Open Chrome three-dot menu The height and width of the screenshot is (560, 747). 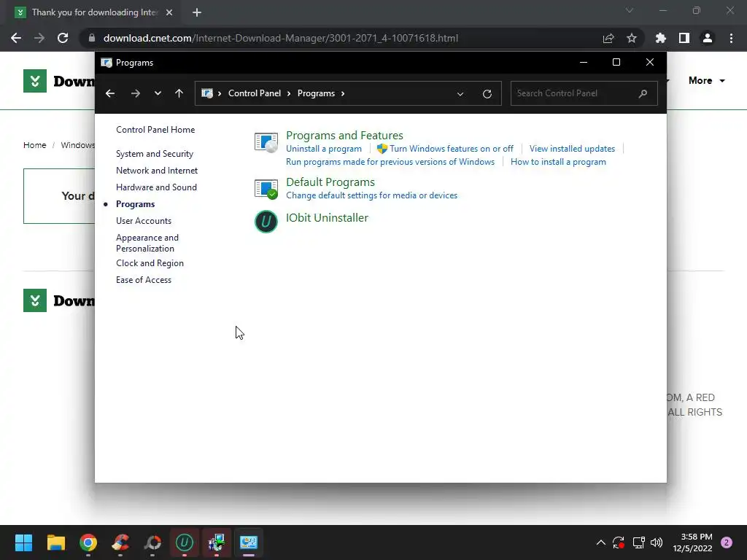pyautogui.click(x=731, y=38)
